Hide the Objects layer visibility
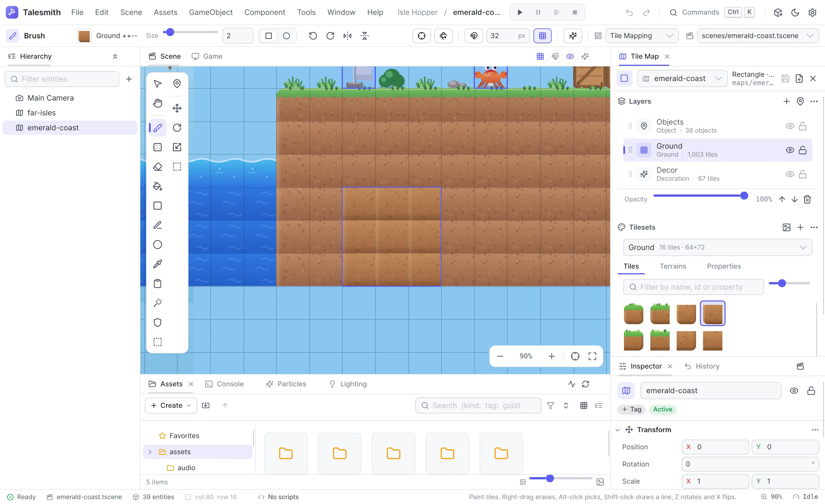This screenshot has width=825, height=504. [790, 126]
